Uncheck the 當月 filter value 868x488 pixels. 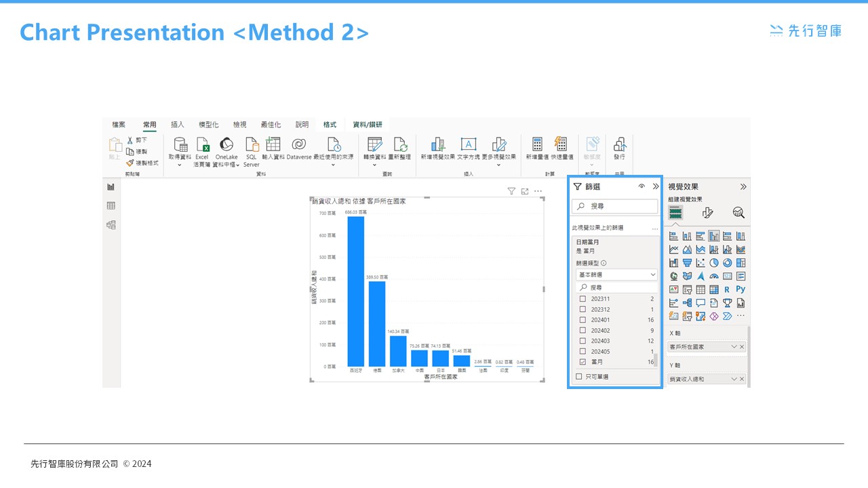582,361
